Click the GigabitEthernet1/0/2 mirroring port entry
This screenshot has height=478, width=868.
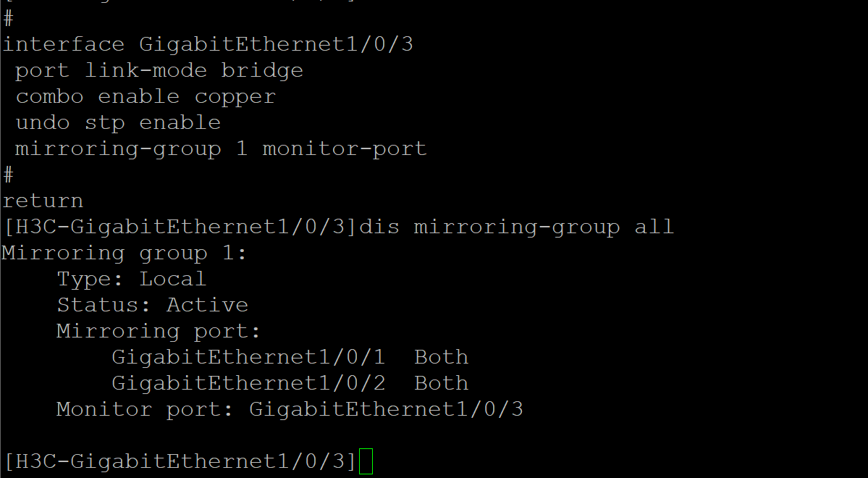pos(248,383)
